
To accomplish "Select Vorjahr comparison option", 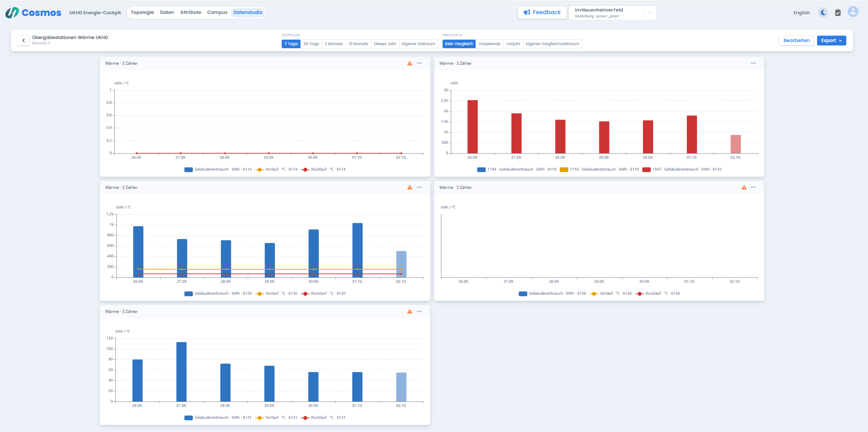I will coord(513,44).
